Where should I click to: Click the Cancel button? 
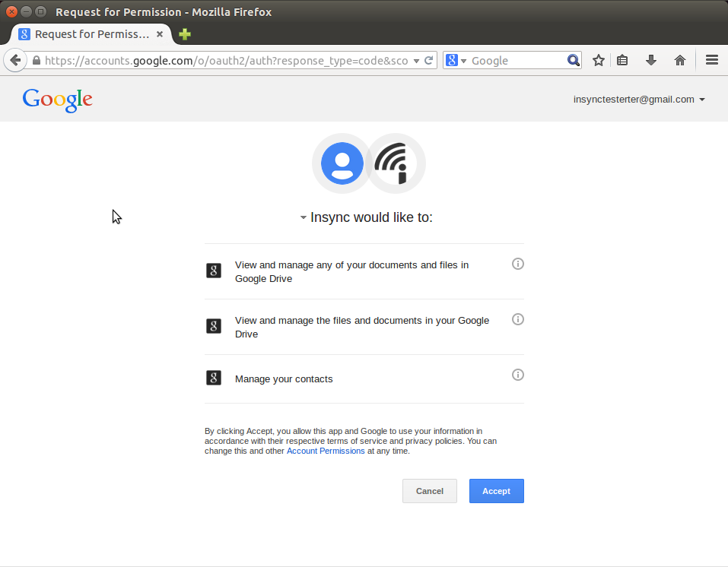(430, 491)
